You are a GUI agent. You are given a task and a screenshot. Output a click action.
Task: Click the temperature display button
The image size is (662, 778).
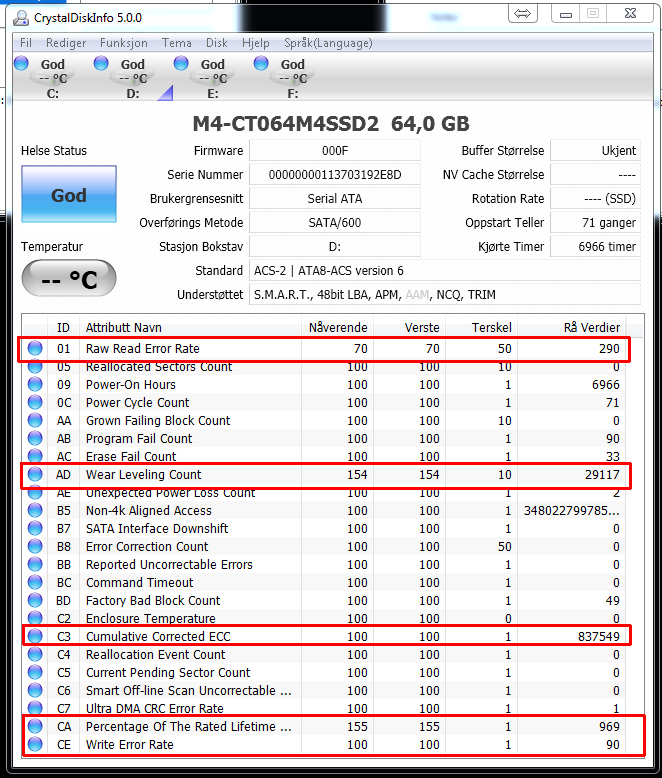(69, 278)
